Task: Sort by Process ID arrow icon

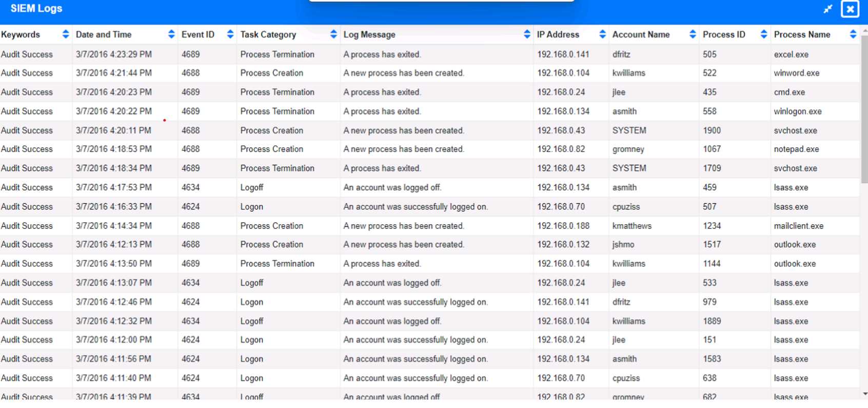Action: (x=764, y=34)
